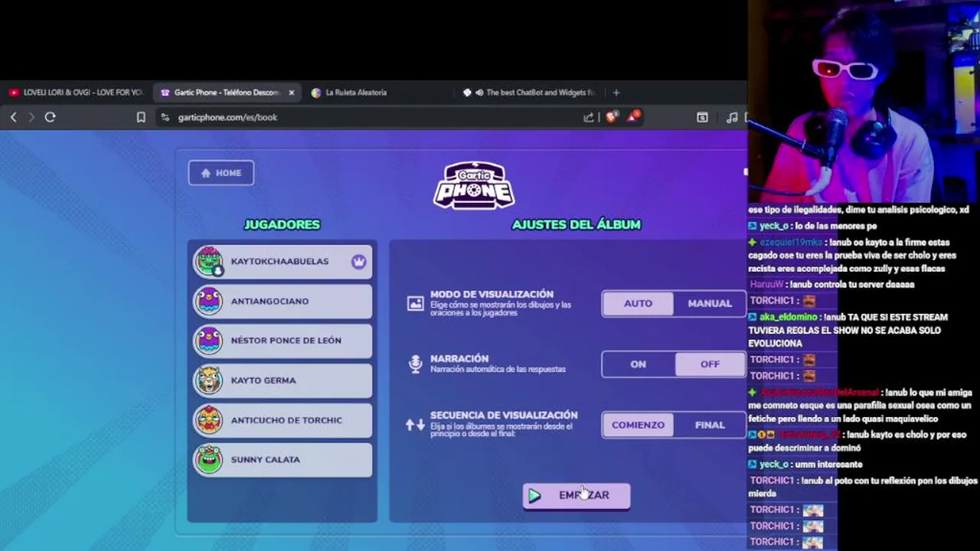Select FINAL for the viewing sequence

click(710, 425)
